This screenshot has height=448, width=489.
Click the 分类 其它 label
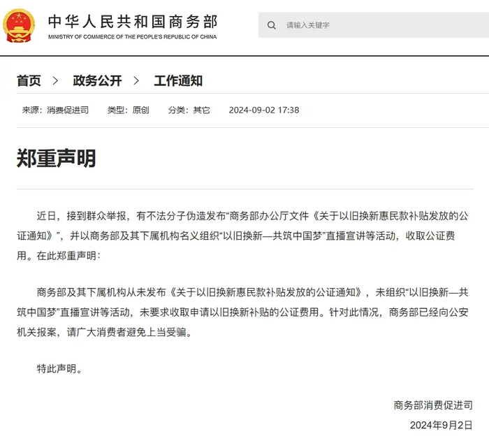tap(189, 110)
